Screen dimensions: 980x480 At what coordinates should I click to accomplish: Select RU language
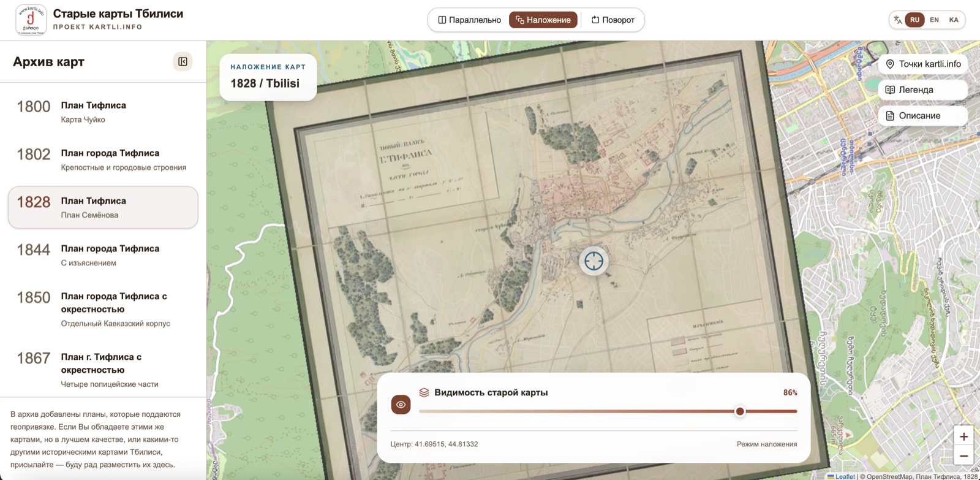pyautogui.click(x=914, y=20)
